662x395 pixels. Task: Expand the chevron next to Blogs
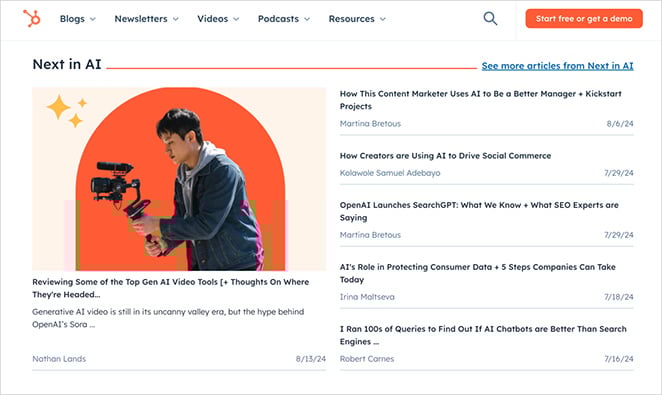pyautogui.click(x=92, y=19)
